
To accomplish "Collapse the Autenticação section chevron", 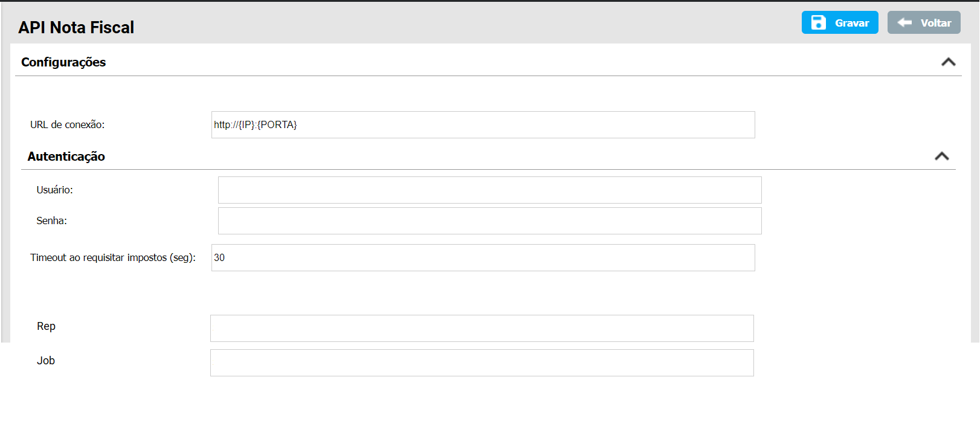I will (941, 156).
